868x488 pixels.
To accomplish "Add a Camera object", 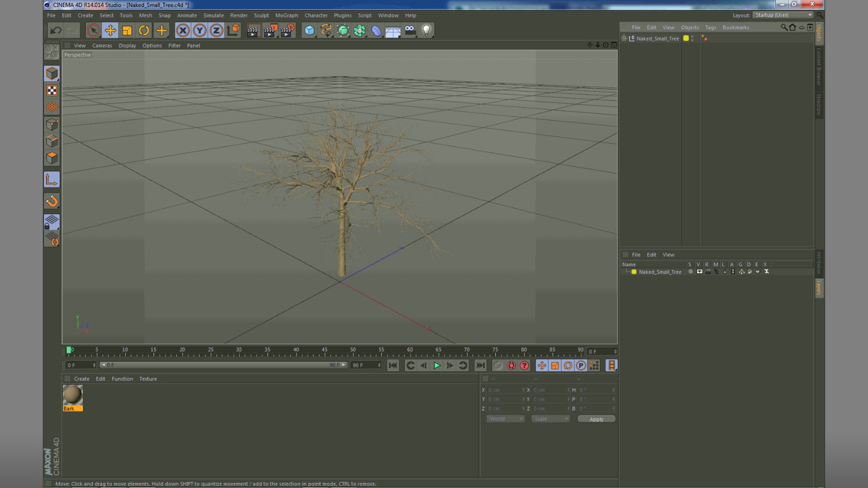I will [x=410, y=30].
